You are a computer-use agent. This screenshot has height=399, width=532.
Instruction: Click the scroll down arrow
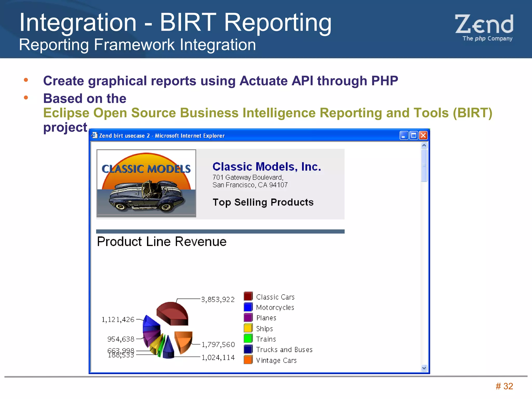click(x=424, y=368)
